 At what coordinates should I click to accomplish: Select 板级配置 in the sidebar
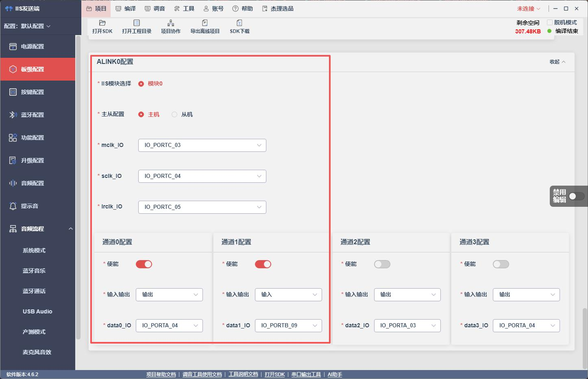(37, 69)
